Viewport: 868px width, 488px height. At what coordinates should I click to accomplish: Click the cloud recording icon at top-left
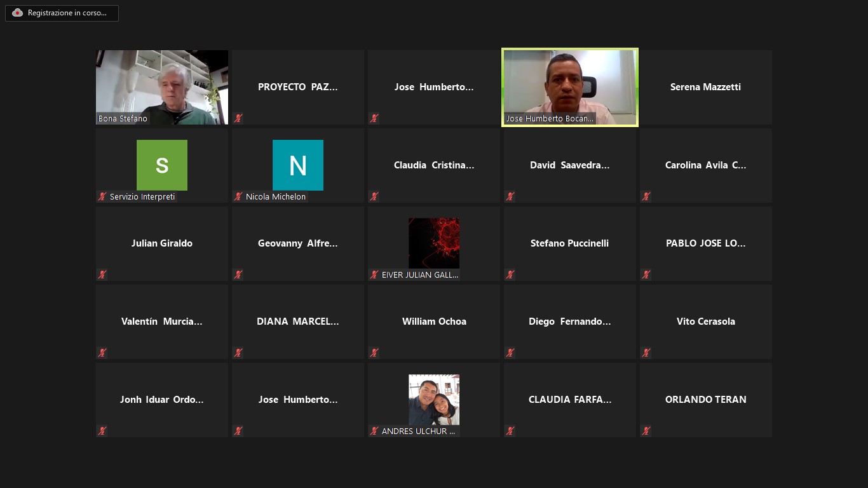point(17,13)
